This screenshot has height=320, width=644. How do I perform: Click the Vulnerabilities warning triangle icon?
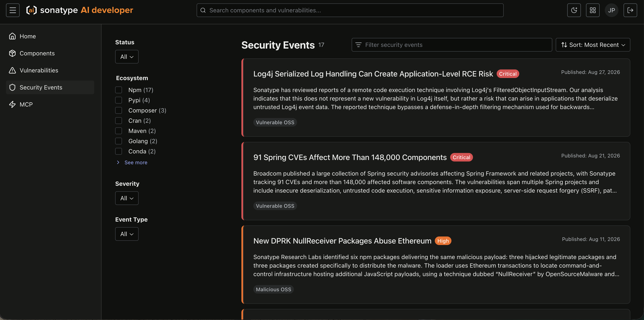(12, 70)
